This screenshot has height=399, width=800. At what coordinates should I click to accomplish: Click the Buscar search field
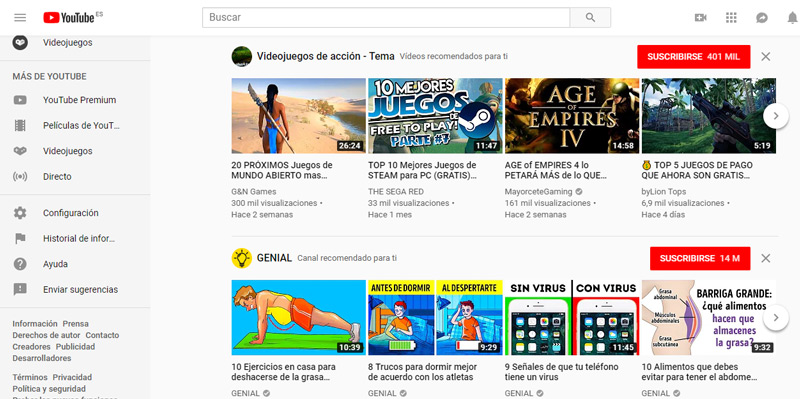click(x=386, y=17)
